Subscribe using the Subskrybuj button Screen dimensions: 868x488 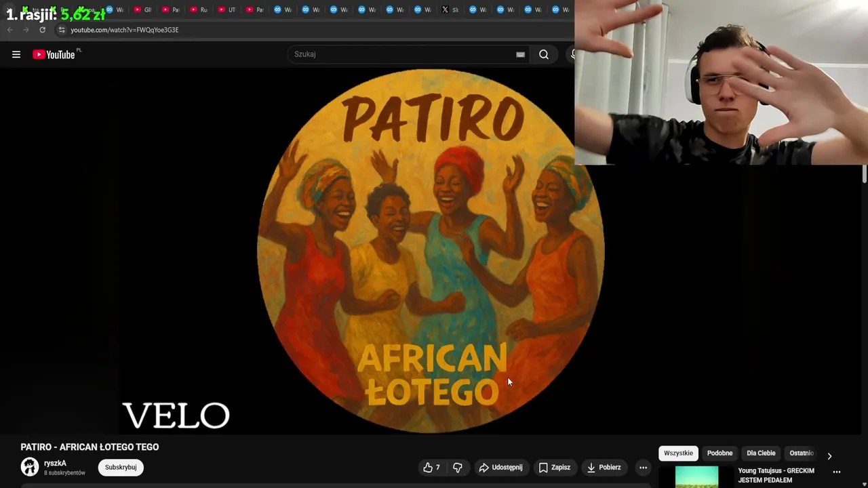click(x=121, y=467)
